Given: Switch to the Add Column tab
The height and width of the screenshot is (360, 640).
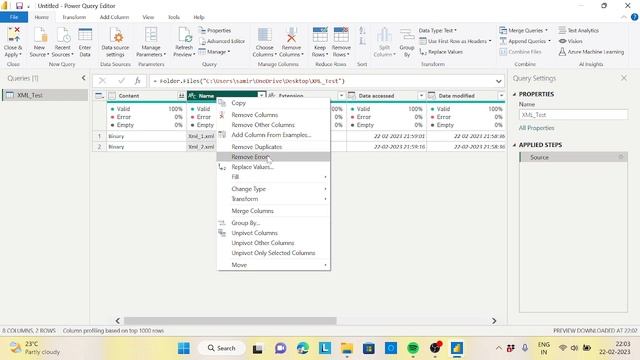Looking at the screenshot, I should (114, 17).
